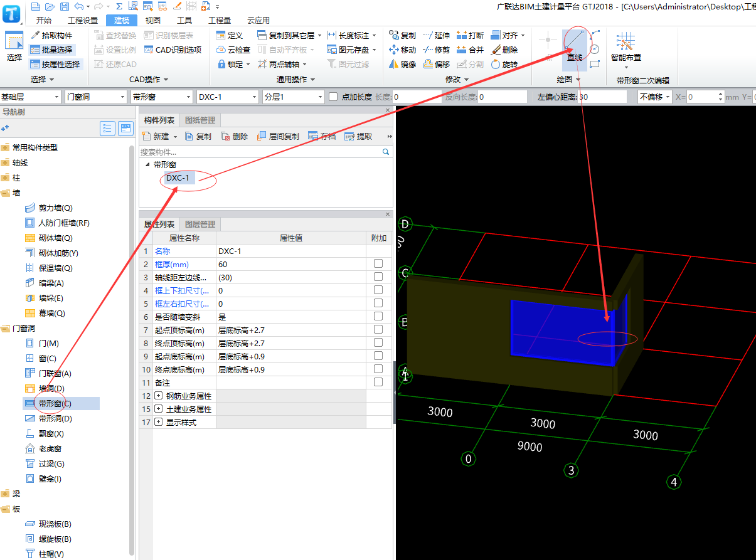Expand 显示样式 property group
The image size is (756, 560).
click(158, 422)
